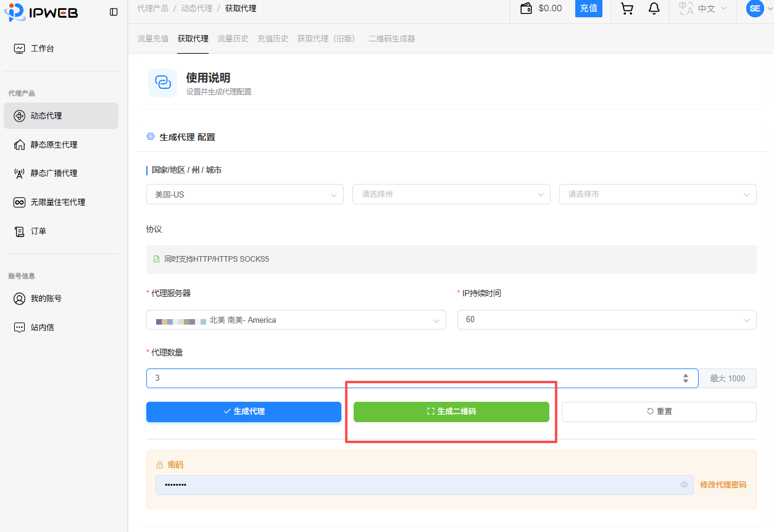The width and height of the screenshot is (774, 532).
Task: Switch to the 获取代理 tab
Action: tap(193, 38)
